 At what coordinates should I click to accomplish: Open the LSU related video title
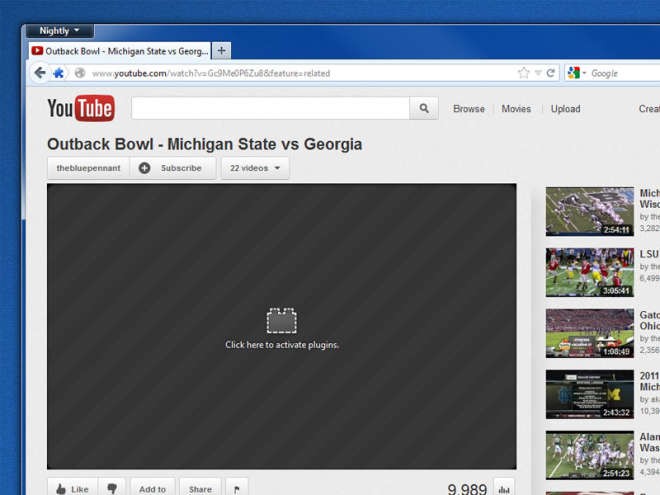[649, 254]
